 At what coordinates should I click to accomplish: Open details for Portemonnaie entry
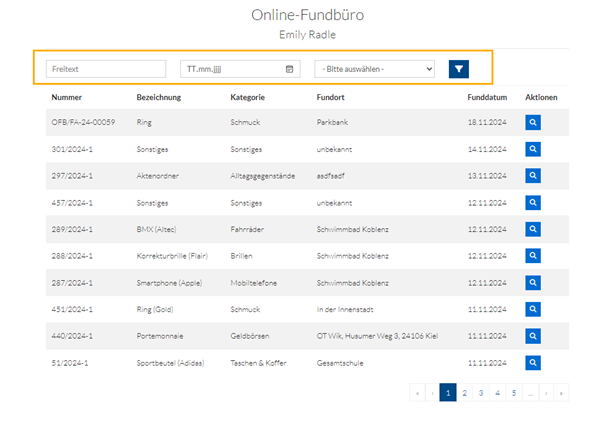coord(533,336)
